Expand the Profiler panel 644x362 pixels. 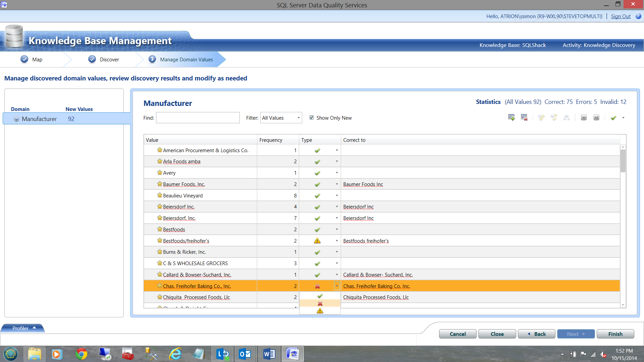tap(23, 328)
